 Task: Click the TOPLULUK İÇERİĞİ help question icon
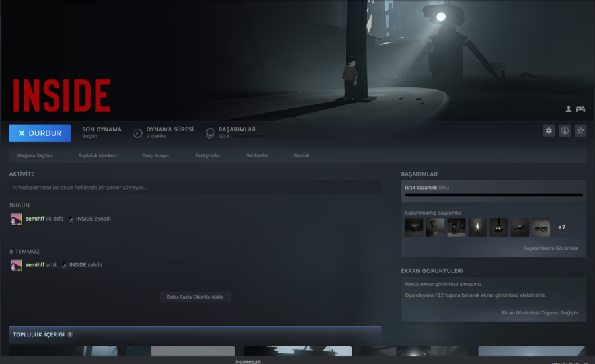(x=70, y=334)
